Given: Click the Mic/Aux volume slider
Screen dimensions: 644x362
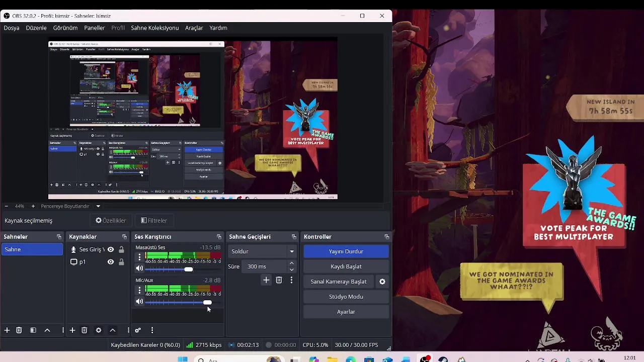Looking at the screenshot, I should point(183,302).
